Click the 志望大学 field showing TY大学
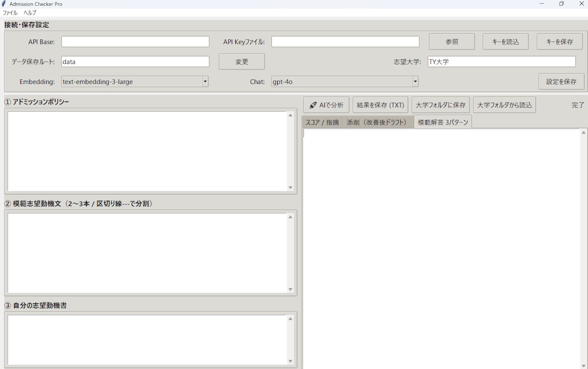Image resolution: width=588 pixels, height=369 pixels. (x=502, y=62)
